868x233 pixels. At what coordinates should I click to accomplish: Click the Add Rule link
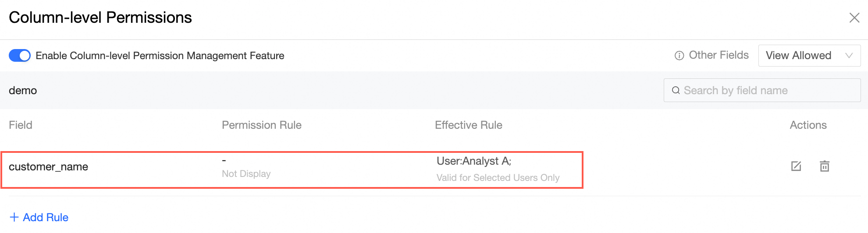(x=46, y=217)
